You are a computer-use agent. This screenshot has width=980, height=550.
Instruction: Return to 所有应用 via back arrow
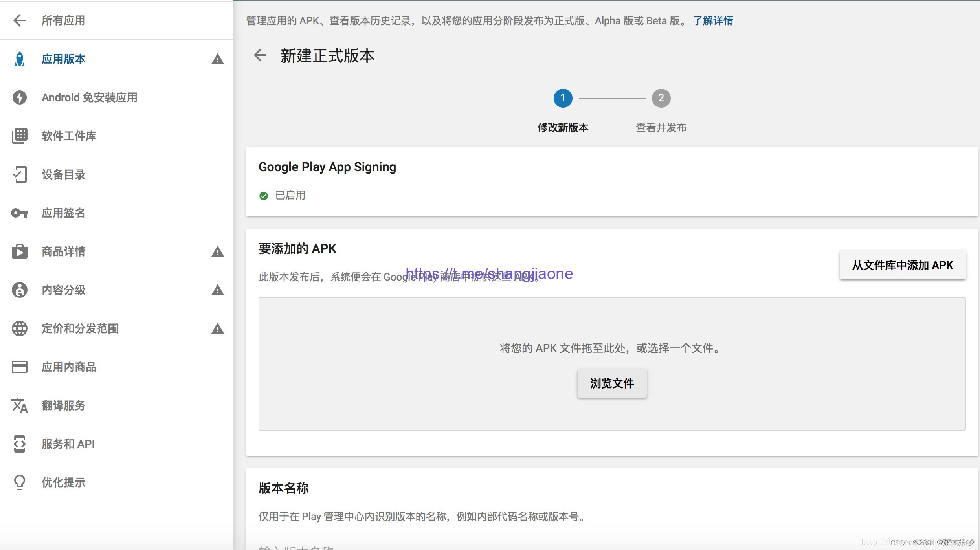coord(20,20)
